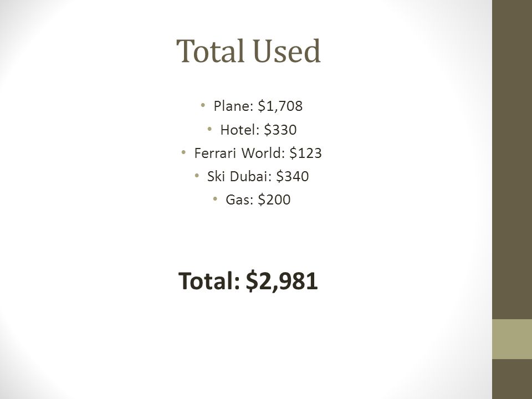Click the tan accent block on right
This screenshot has width=532, height=399.
click(x=512, y=339)
